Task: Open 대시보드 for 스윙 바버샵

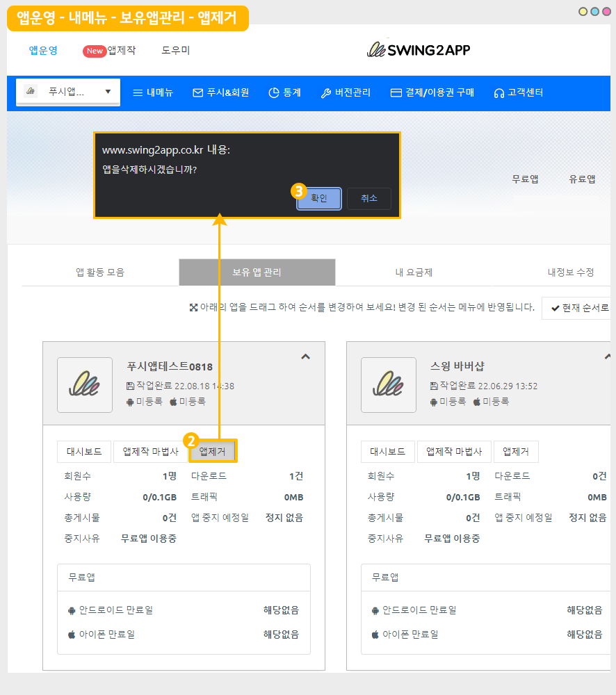Action: pos(387,451)
